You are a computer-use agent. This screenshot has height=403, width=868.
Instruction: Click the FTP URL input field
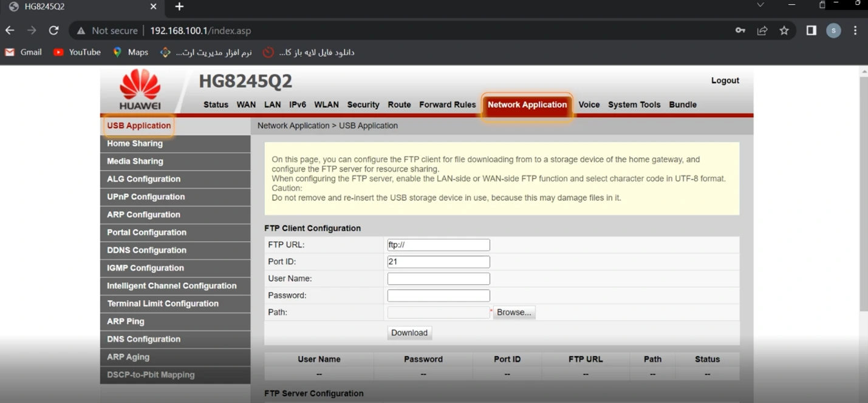[x=439, y=245]
